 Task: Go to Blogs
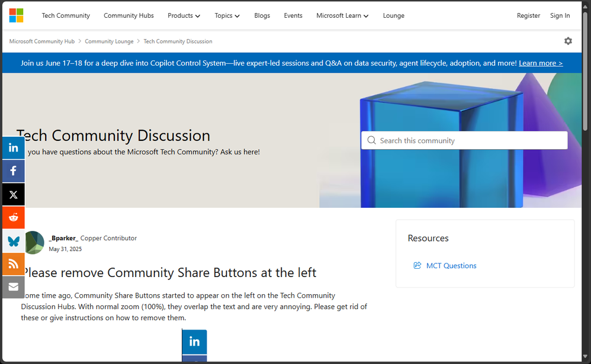point(262,15)
